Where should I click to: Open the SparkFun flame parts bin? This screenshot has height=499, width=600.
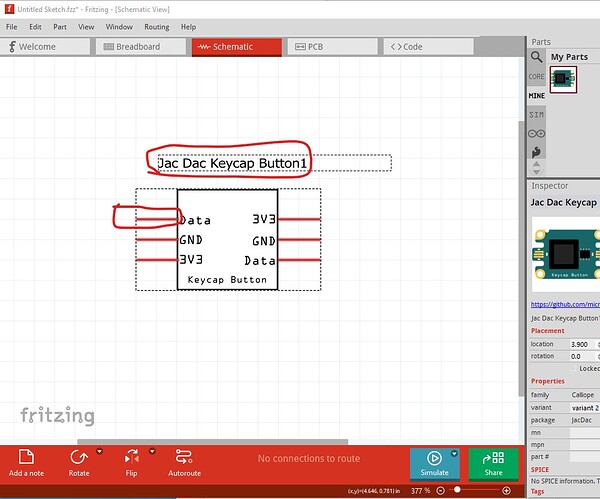click(536, 152)
